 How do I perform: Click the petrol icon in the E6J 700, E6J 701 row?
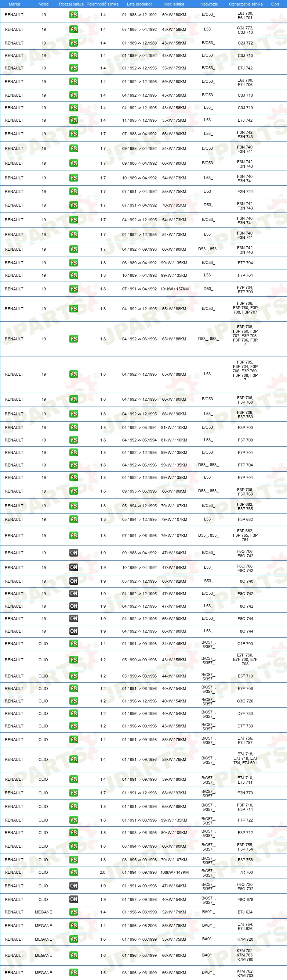pyautogui.click(x=74, y=15)
